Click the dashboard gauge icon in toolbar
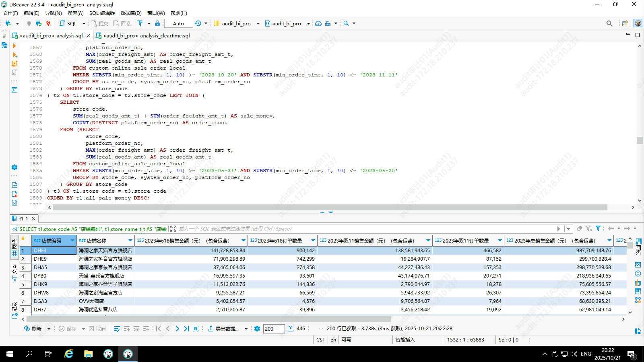The height and width of the screenshot is (362, 644). pyautogui.click(x=318, y=23)
